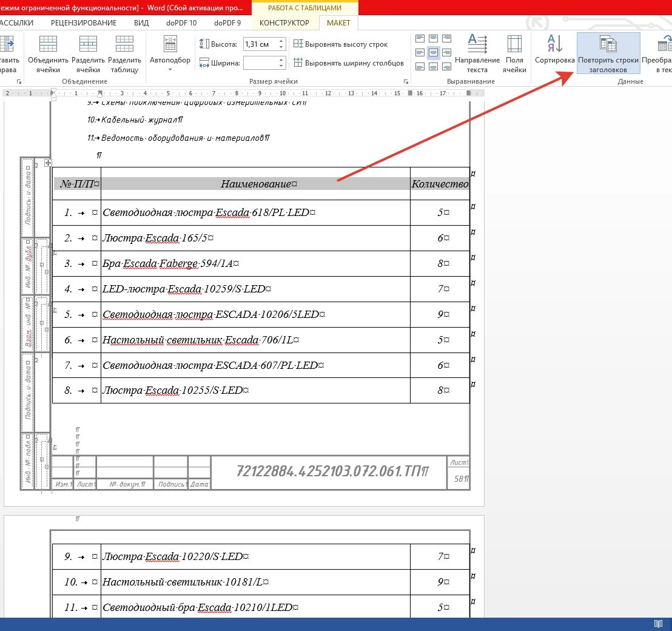The image size is (672, 631).
Task: Click row 'Люстра Escada 165/5'
Action: [261, 238]
